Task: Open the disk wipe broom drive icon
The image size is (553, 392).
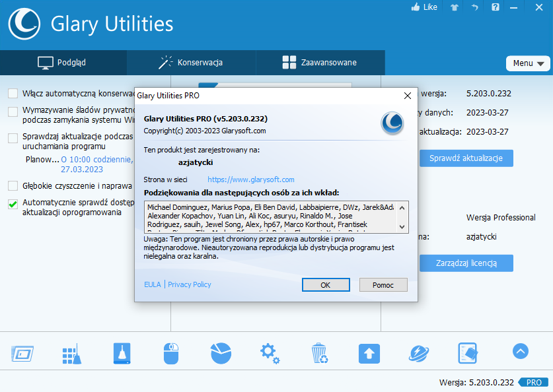Action: [122, 353]
